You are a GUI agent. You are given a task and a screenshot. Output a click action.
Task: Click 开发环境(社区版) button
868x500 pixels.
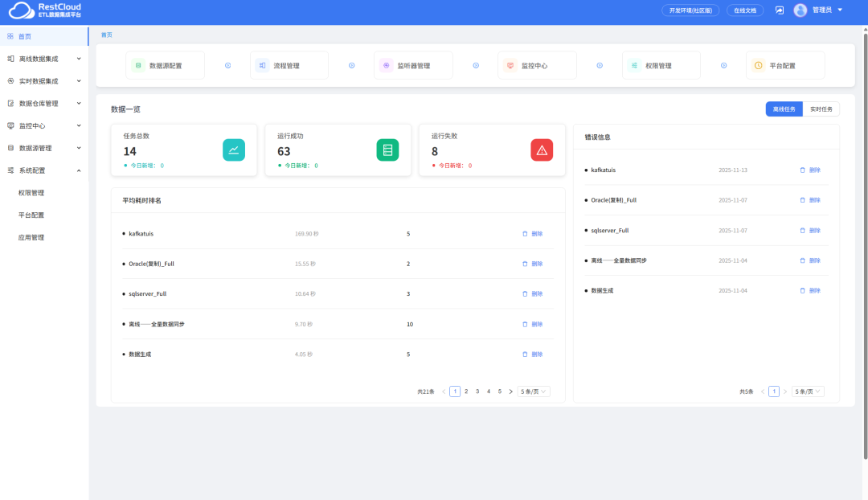(690, 10)
